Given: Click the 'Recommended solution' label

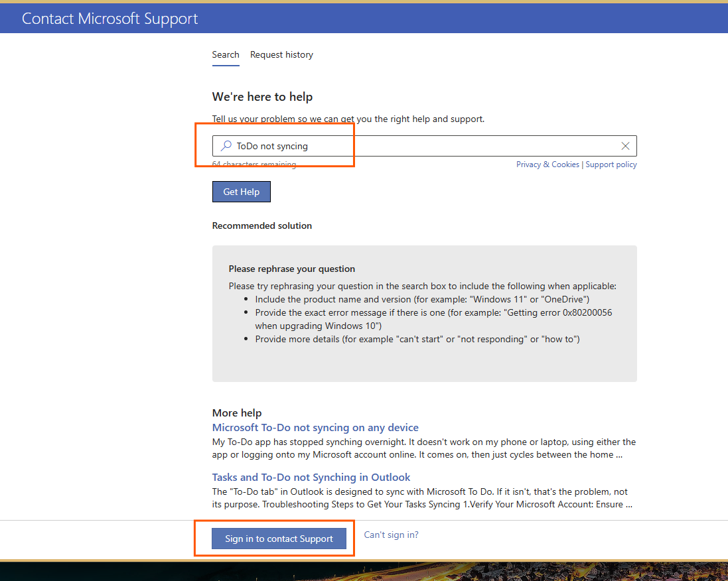Looking at the screenshot, I should [262, 226].
